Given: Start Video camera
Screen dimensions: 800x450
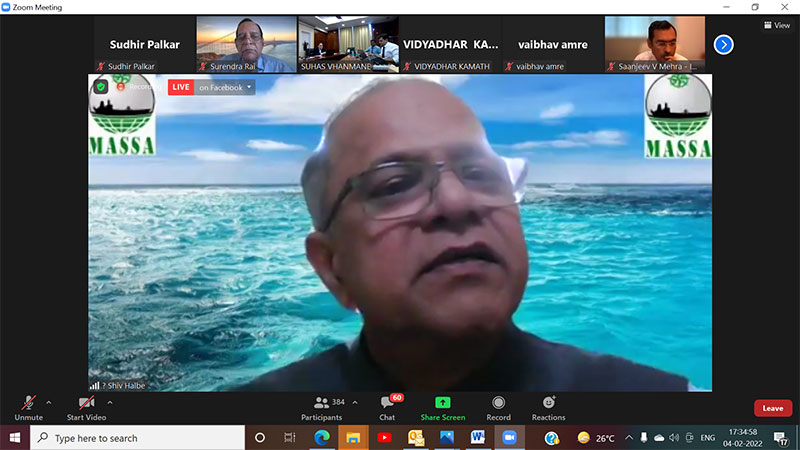Looking at the screenshot, I should click(88, 406).
